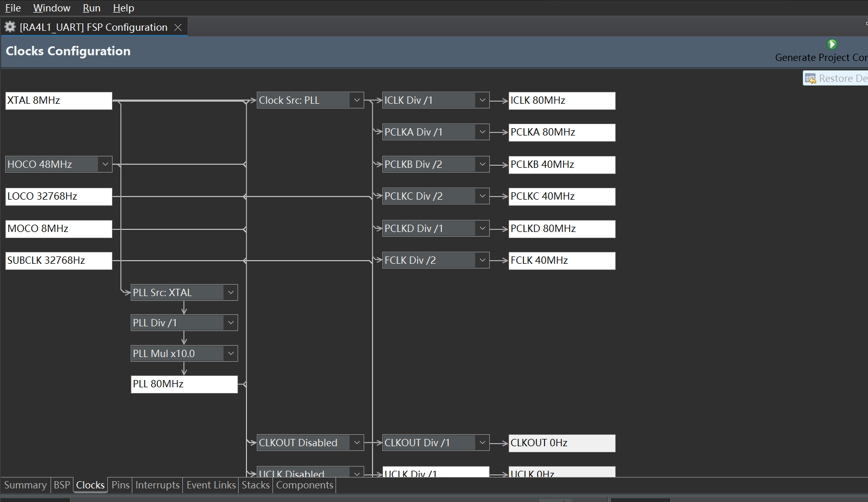Click the gear icon on FSP Configuration tab
This screenshot has height=502, width=868.
(x=10, y=27)
